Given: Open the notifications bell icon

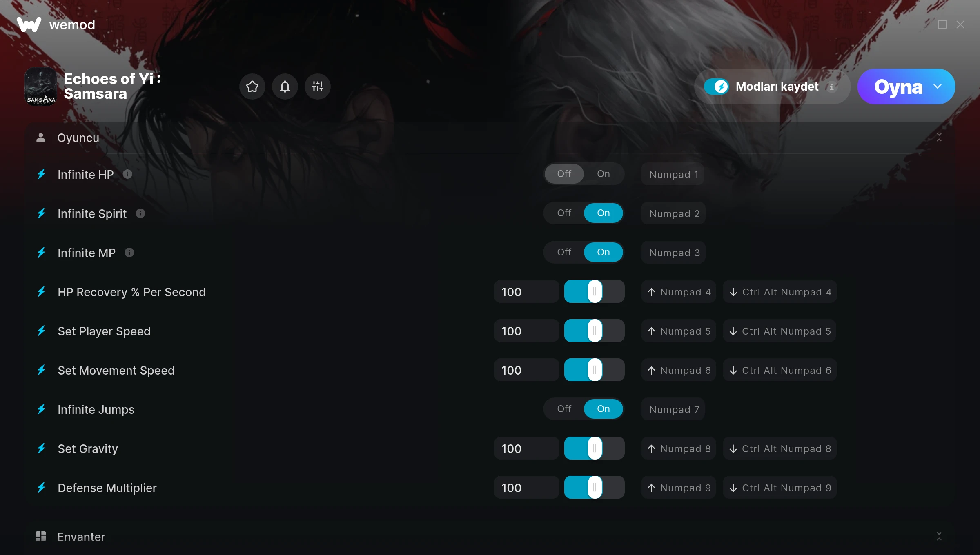Looking at the screenshot, I should 285,87.
